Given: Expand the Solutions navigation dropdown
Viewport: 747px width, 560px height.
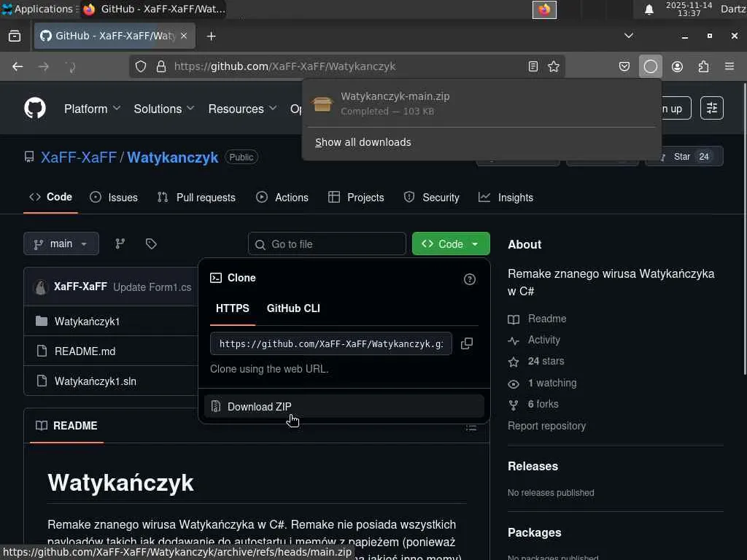Looking at the screenshot, I should pyautogui.click(x=164, y=109).
